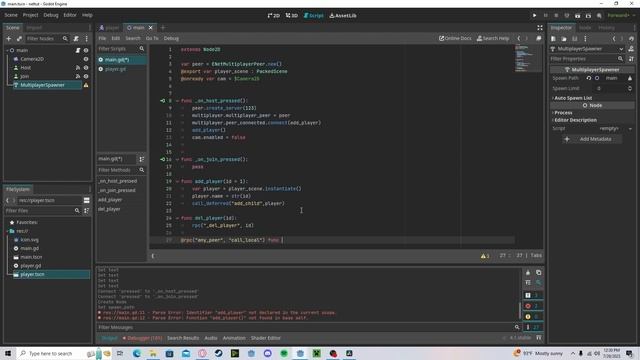Image resolution: width=640 pixels, height=360 pixels.
Task: Open the Inspector extra options menu
Action: tap(585, 39)
